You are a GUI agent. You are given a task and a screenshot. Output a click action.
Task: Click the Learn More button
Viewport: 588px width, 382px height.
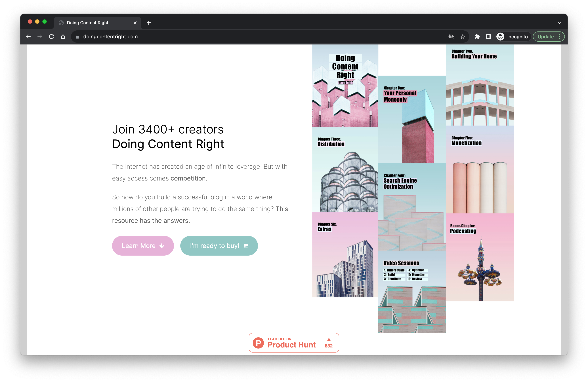tap(143, 246)
